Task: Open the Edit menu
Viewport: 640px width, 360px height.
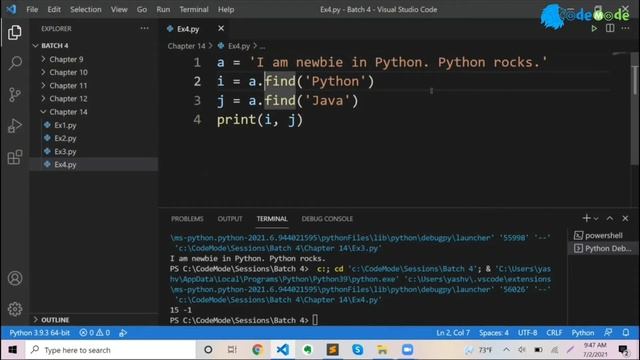Action: [54, 9]
